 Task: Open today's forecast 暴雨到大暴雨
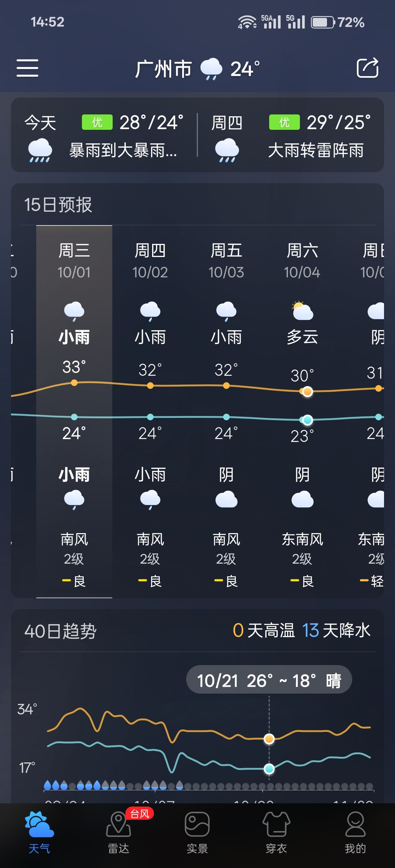pyautogui.click(x=104, y=135)
